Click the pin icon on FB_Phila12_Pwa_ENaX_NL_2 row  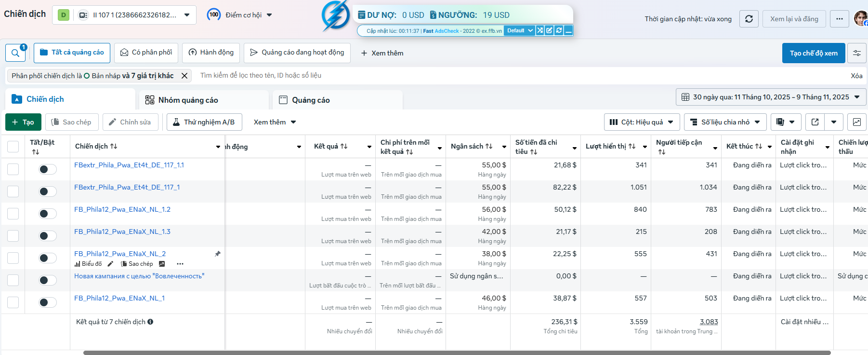[218, 254]
